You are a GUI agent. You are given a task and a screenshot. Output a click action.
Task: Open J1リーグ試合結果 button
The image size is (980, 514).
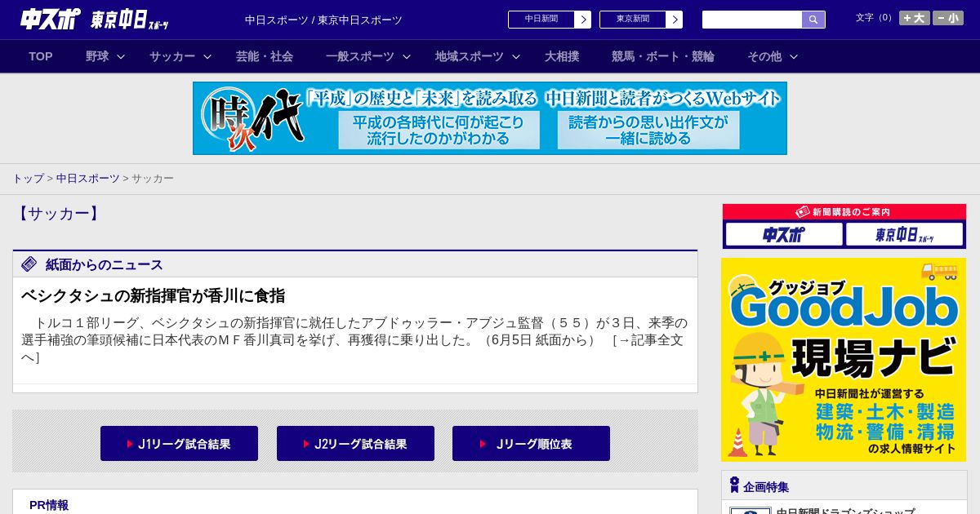coord(179,444)
